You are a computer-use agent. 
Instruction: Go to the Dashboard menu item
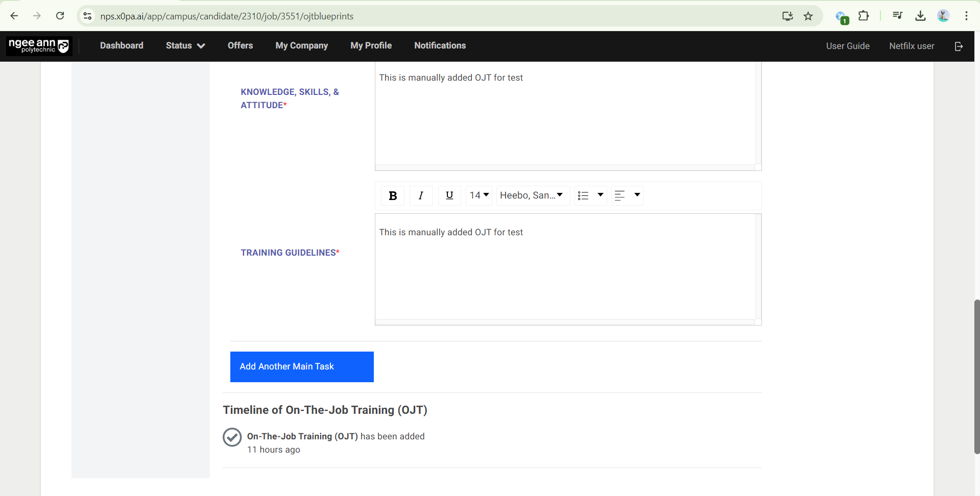pos(122,46)
